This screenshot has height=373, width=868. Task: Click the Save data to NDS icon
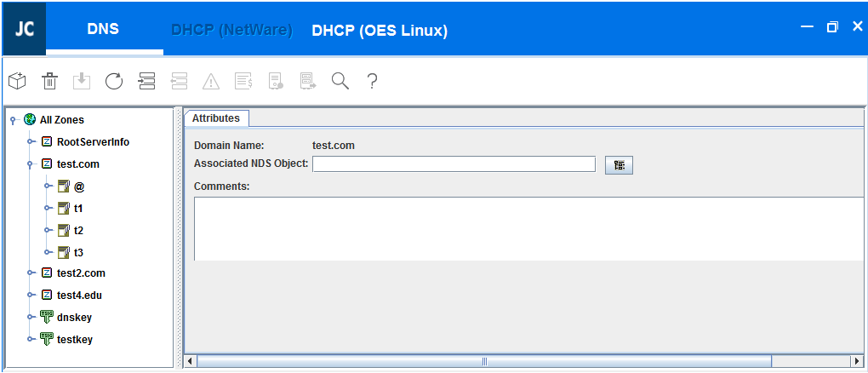pyautogui.click(x=82, y=81)
